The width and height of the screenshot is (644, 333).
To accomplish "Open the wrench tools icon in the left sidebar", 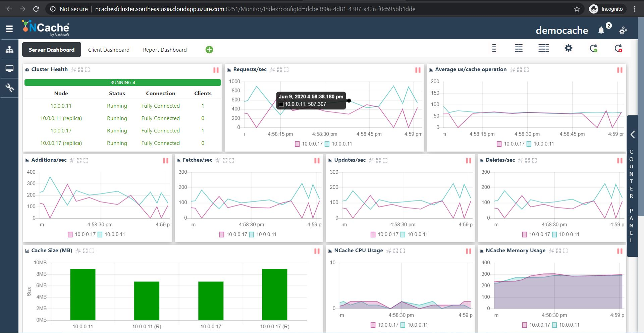I will pos(9,88).
